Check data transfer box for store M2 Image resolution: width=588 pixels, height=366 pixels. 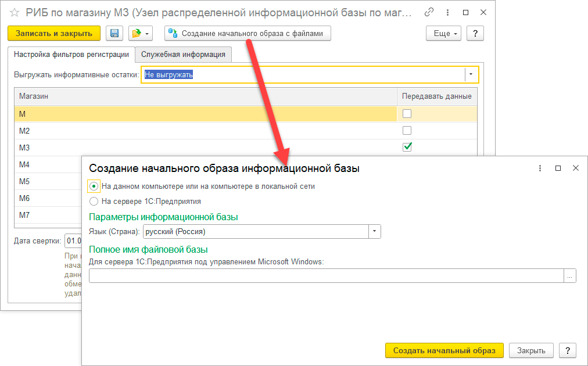pos(407,131)
